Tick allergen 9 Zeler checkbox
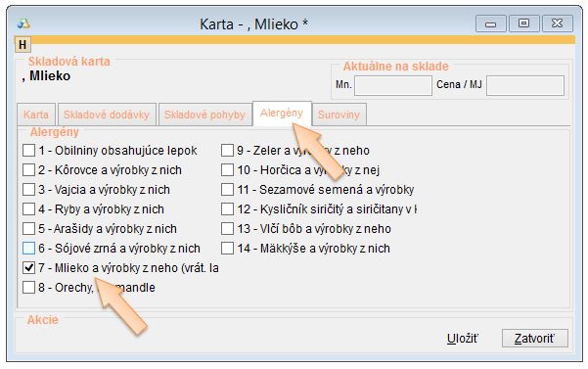Image resolution: width=588 pixels, height=369 pixels. click(x=227, y=151)
